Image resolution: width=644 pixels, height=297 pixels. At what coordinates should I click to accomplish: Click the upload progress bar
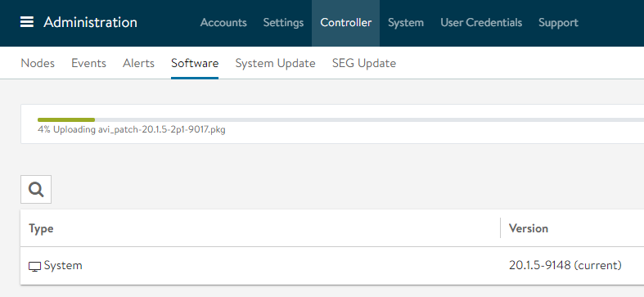pyautogui.click(x=340, y=120)
